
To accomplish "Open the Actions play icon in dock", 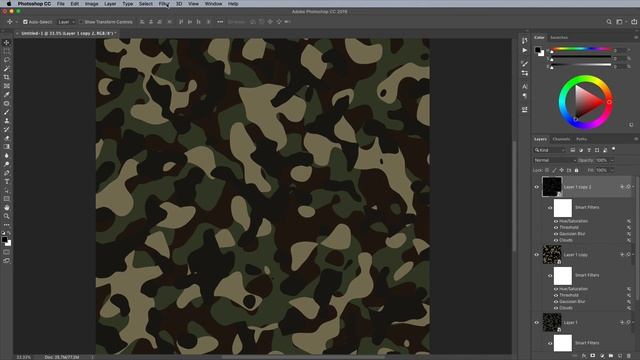I will 524,50.
